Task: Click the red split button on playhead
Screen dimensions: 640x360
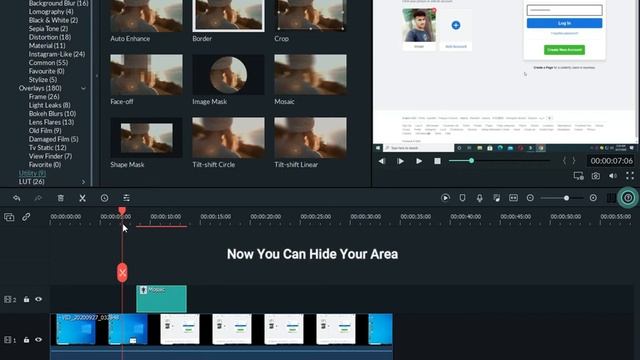Action: (122, 273)
